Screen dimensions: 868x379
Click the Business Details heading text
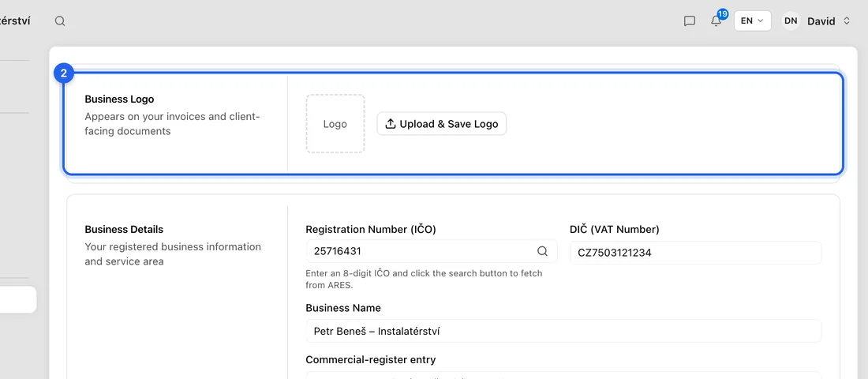point(124,230)
